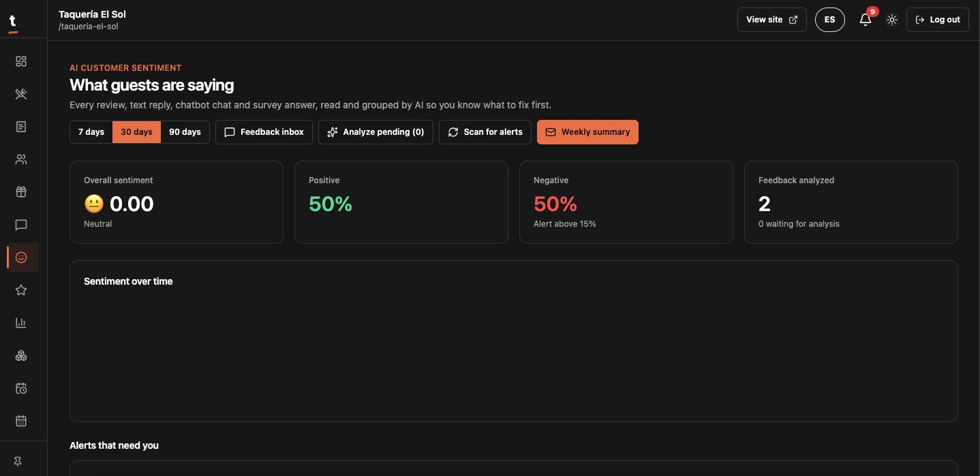
Task: Toggle the light/dark theme sun icon
Action: (892, 20)
